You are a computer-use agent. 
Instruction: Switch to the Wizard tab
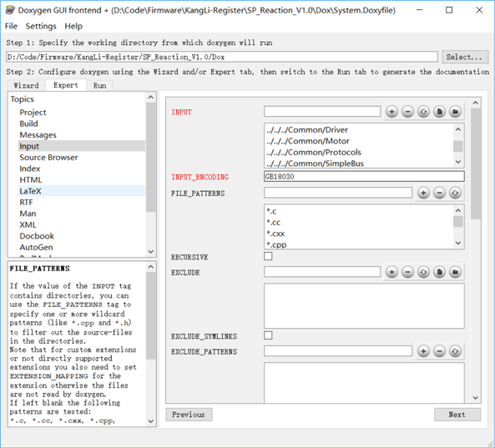click(26, 85)
